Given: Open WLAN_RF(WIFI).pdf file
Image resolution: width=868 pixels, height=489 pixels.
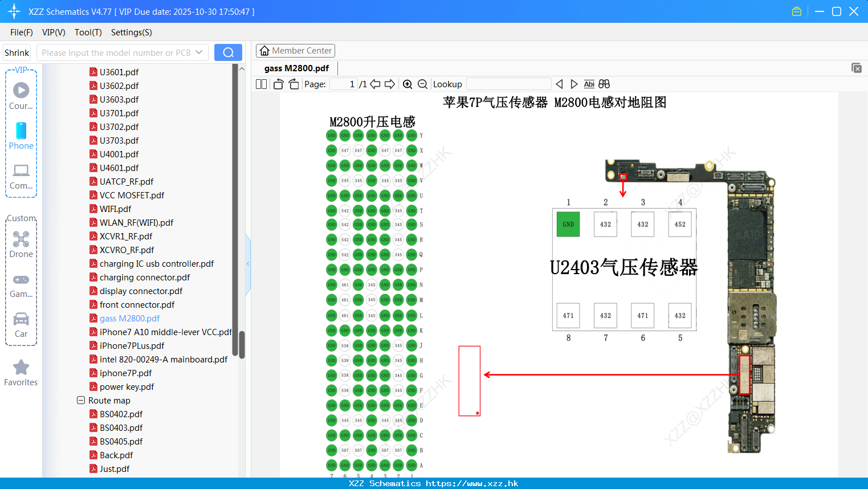Looking at the screenshot, I should click(136, 222).
